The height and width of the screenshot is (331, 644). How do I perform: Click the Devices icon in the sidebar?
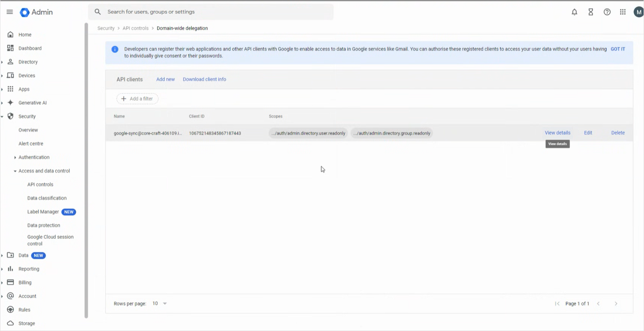coord(10,75)
